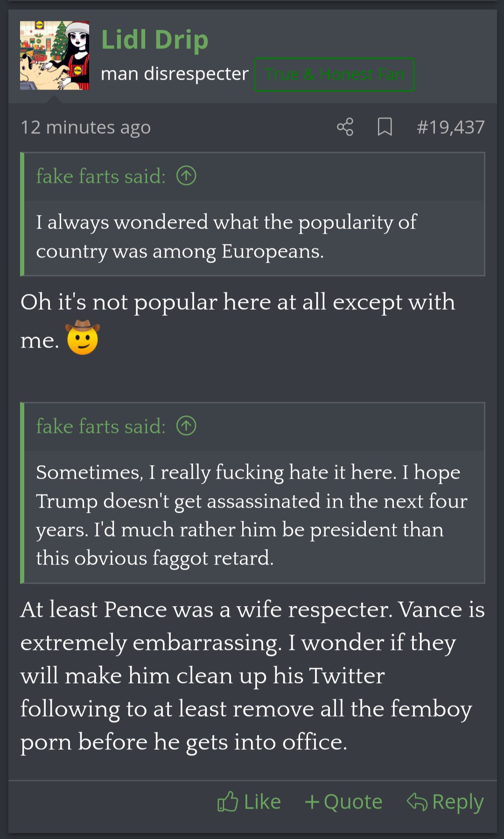Open the post number #19,437 permalink
504x839 pixels.
(x=450, y=127)
